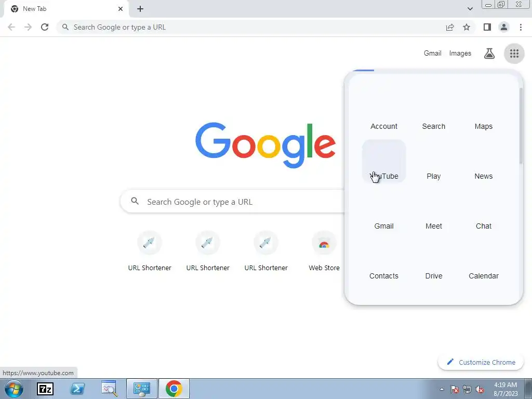Viewport: 532px width, 399px height.
Task: Open the Images link at top
Action: tap(460, 54)
